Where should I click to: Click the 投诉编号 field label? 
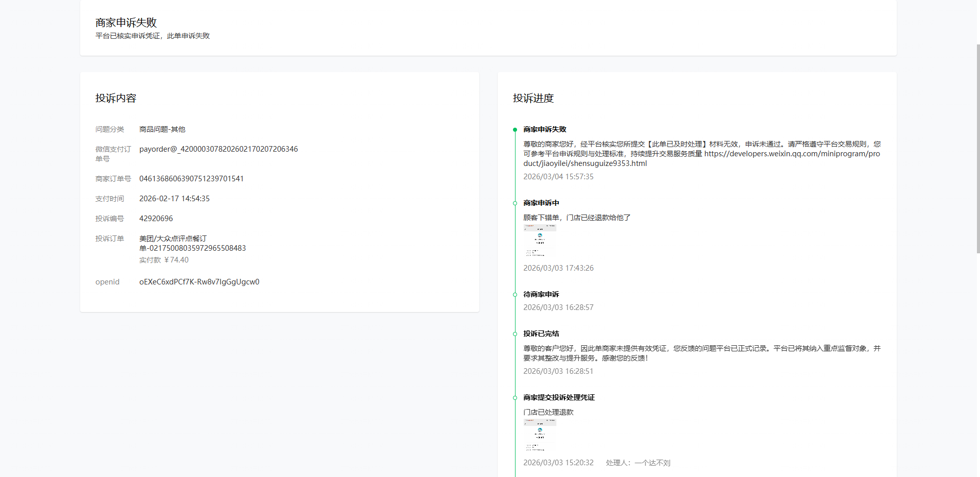coord(110,219)
